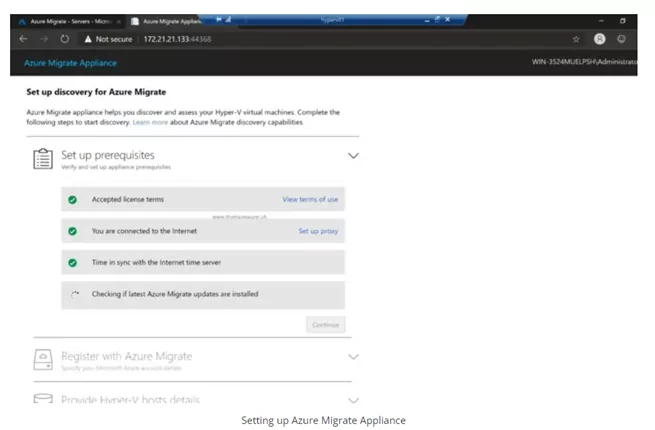Click the spinner beside Checking latest updates
This screenshot has height=430, width=655.
tap(75, 294)
